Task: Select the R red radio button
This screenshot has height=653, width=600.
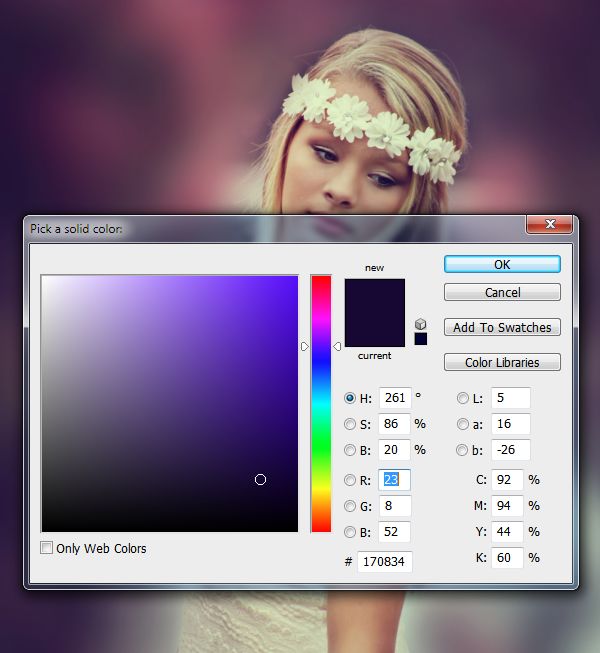Action: (350, 480)
